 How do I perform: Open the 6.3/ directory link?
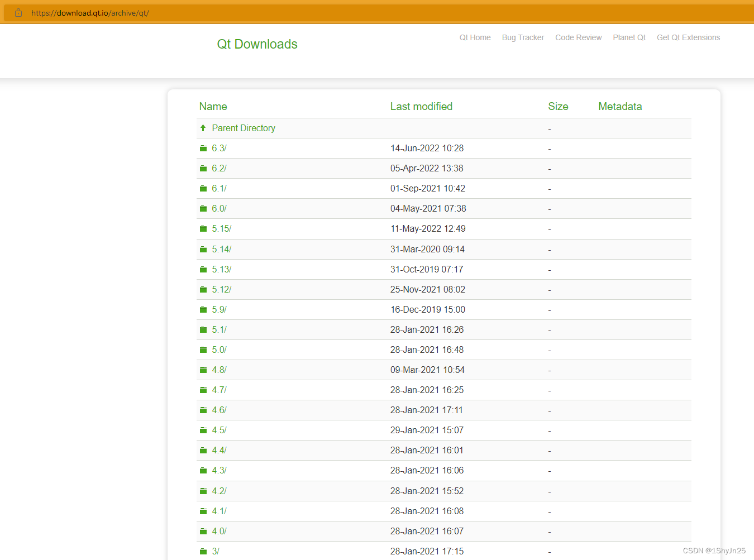219,148
